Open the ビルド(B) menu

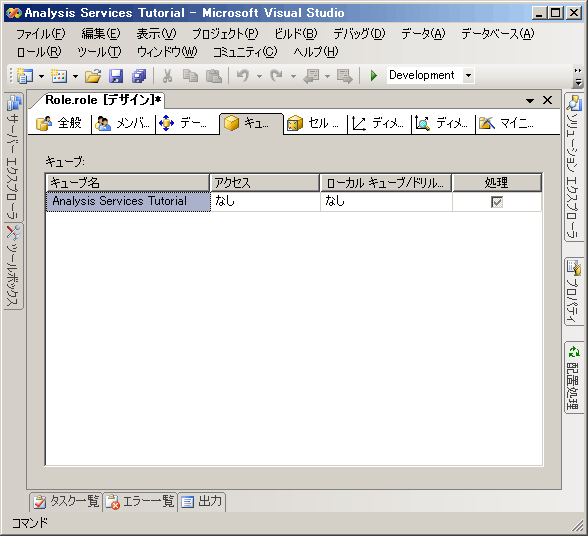[296, 34]
